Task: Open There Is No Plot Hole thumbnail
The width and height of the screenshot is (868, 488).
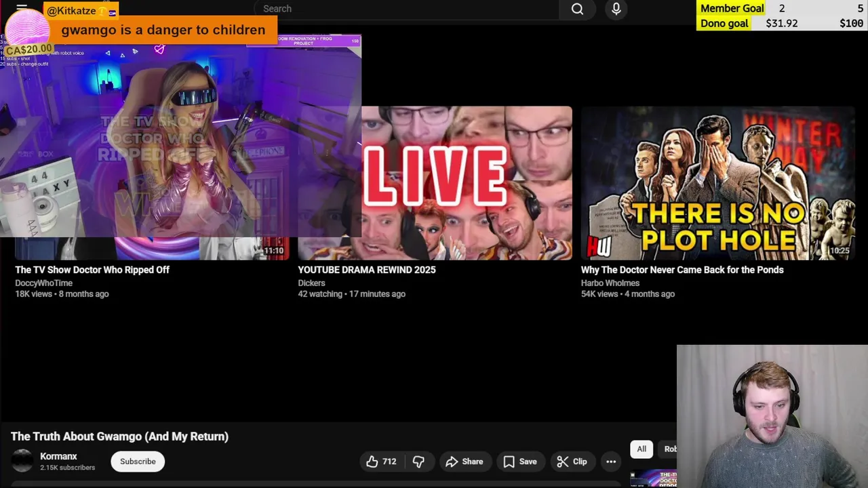Action: click(718, 182)
